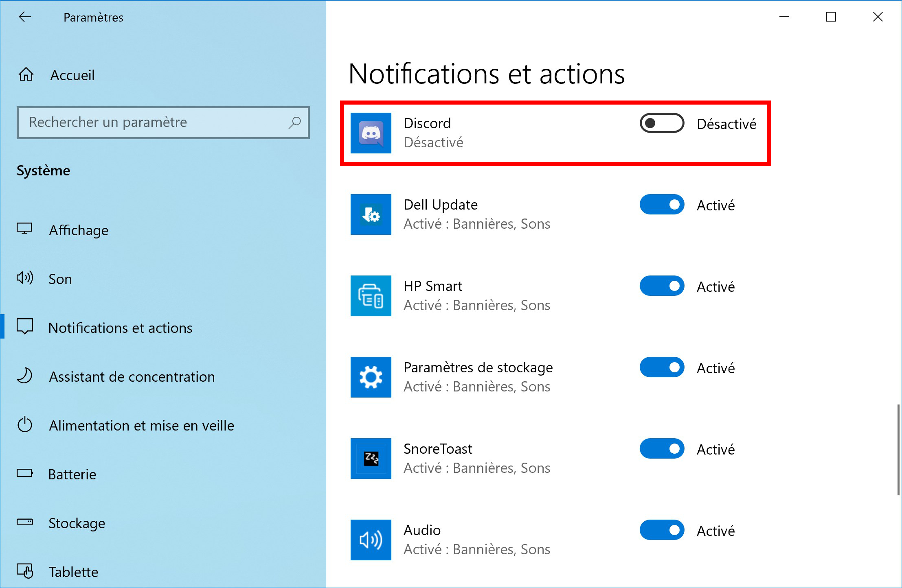Viewport: 902px width, 588px height.
Task: Click the Activé label beside Dell Update
Action: click(715, 205)
